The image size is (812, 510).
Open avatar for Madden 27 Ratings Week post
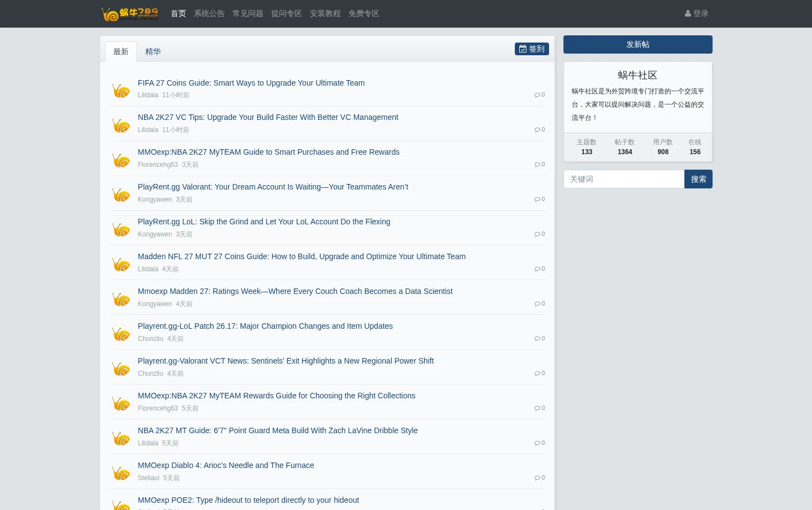click(x=121, y=299)
